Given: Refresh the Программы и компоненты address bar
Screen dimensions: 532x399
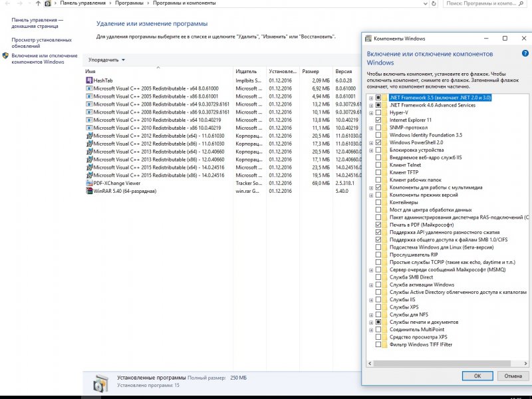Looking at the screenshot, I should [x=434, y=3].
